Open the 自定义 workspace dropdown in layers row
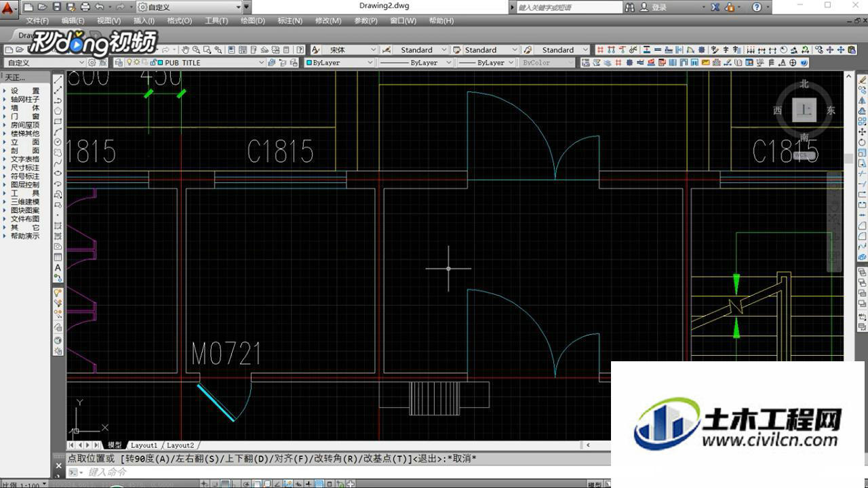 pos(44,62)
